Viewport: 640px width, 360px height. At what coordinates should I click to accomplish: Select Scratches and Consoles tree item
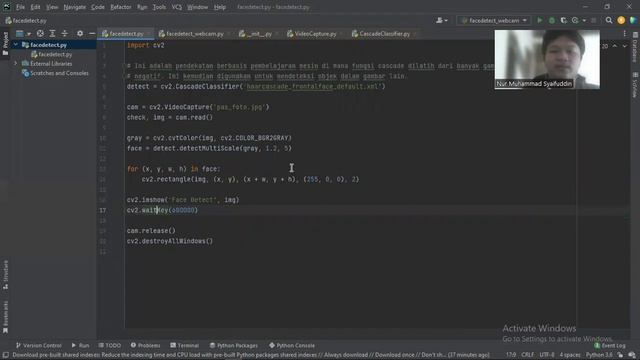click(x=59, y=73)
